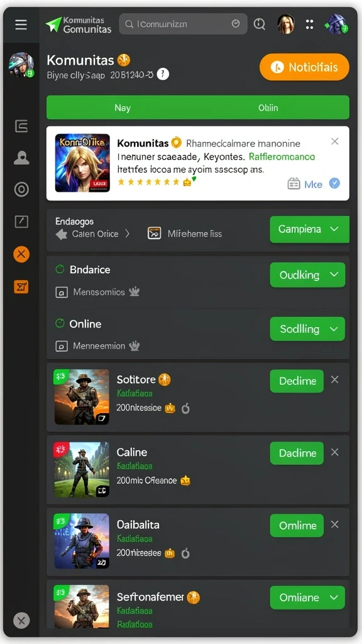Open the Oudking dropdown

pos(307,275)
